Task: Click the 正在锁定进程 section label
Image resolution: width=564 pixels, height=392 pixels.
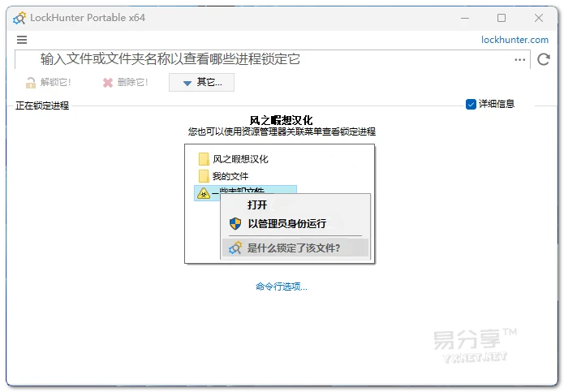Action: [42, 106]
